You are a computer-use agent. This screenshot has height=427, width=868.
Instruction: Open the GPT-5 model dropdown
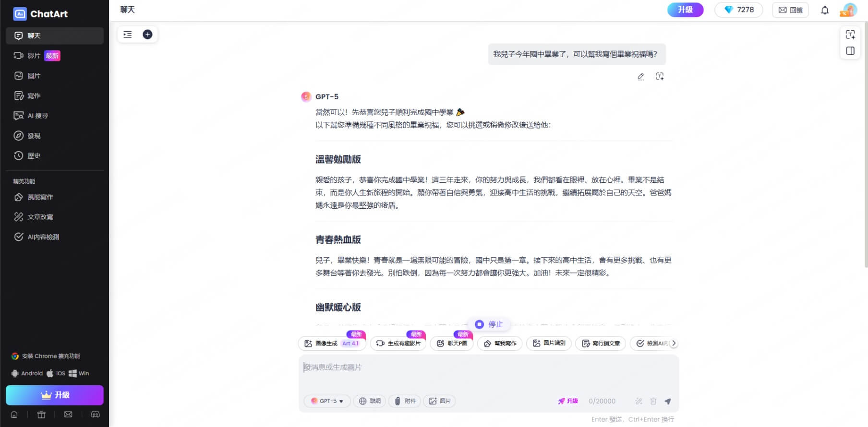click(x=327, y=401)
